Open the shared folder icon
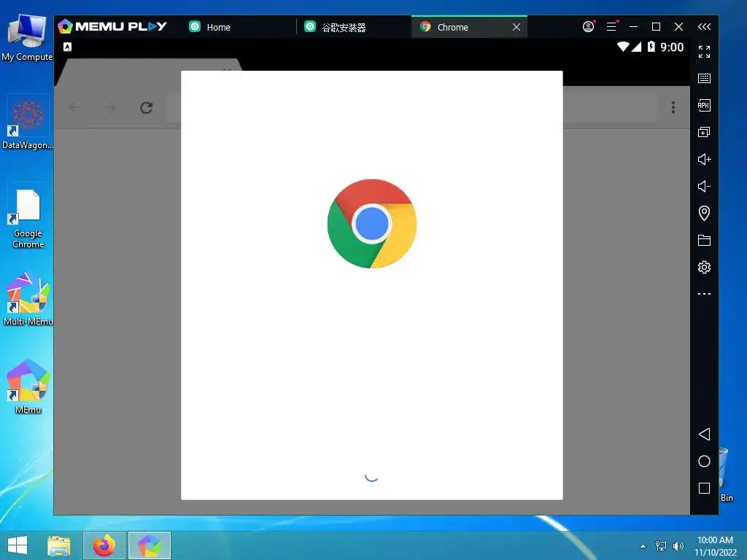The image size is (747, 560). pos(704,240)
